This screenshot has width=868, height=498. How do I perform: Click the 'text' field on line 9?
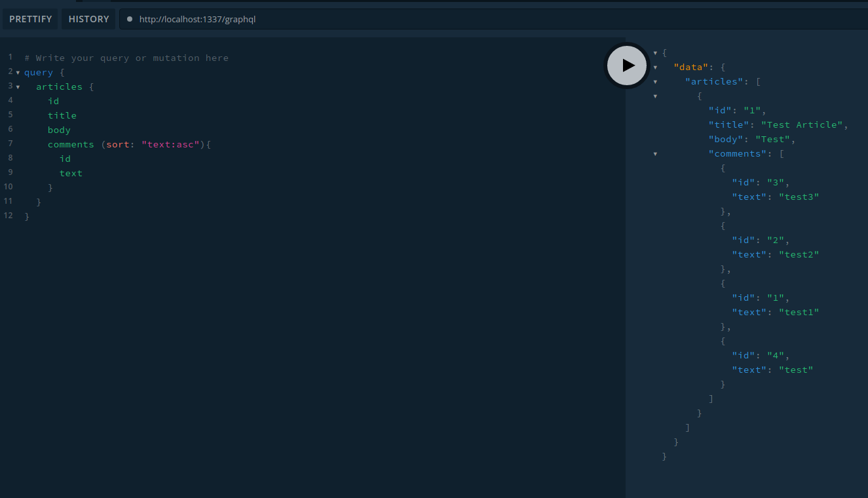(x=71, y=173)
